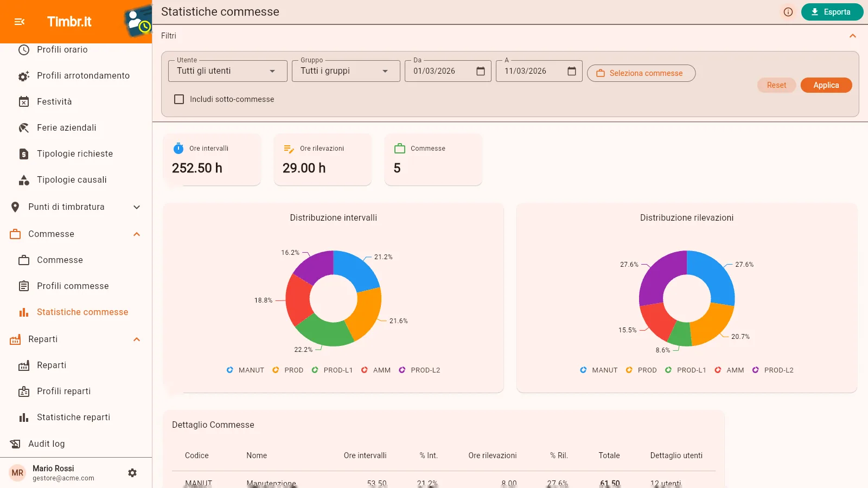Click the Ferie aziendali beach icon
Image resolution: width=868 pixels, height=488 pixels.
24,128
